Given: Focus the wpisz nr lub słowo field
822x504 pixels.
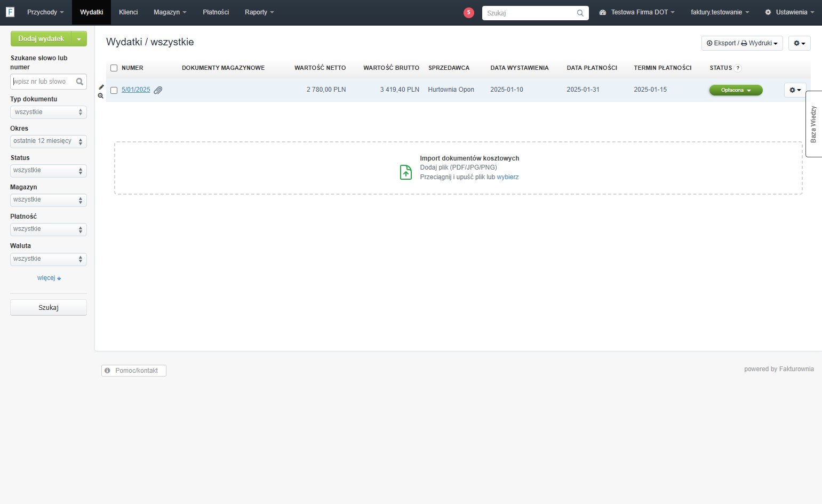Looking at the screenshot, I should tap(49, 82).
